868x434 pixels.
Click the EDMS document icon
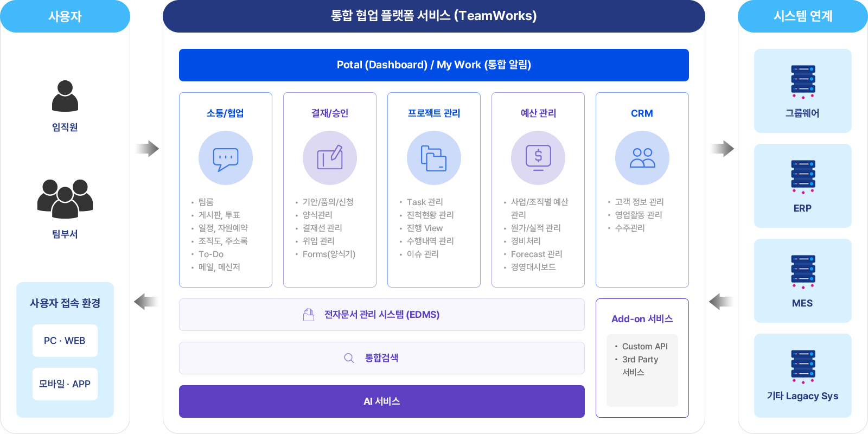tap(309, 315)
